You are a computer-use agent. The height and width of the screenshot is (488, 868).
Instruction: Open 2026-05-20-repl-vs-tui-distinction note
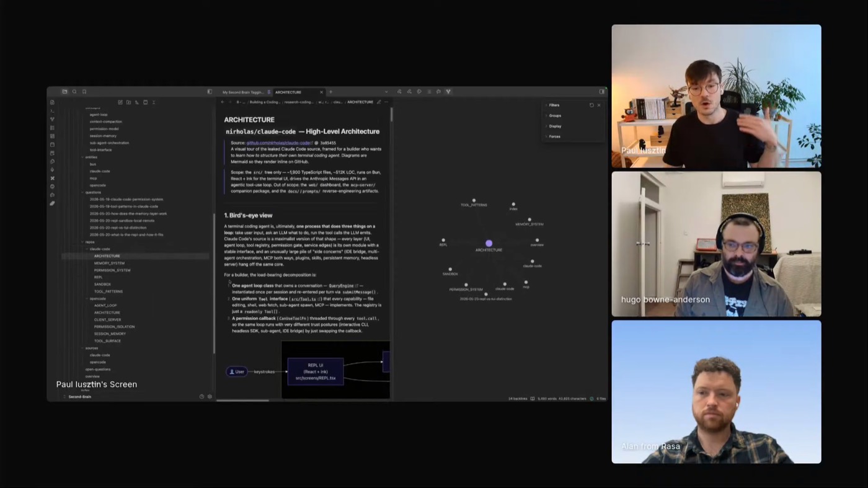pos(118,228)
